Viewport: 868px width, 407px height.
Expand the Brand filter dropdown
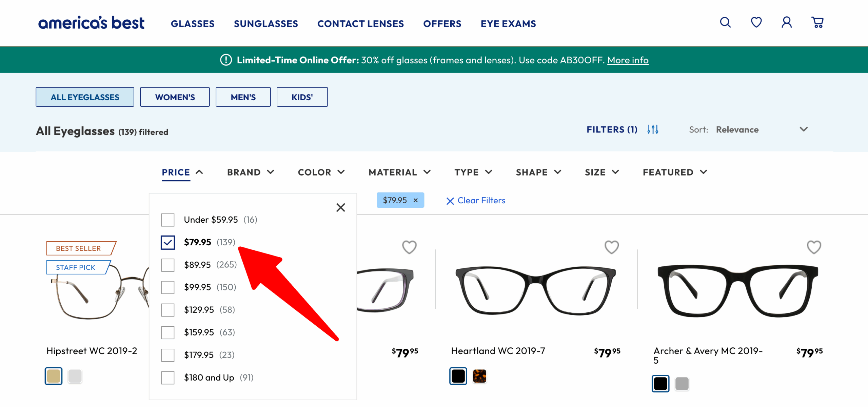click(251, 172)
